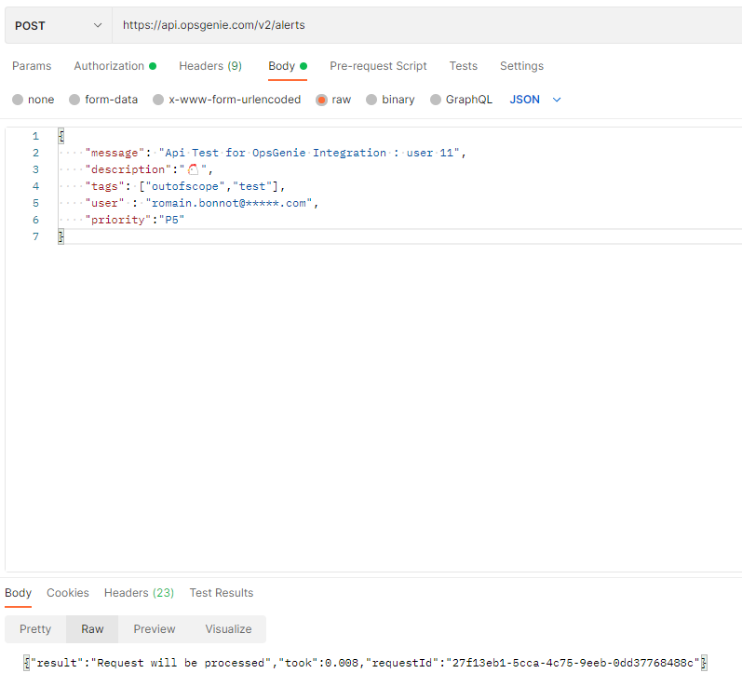Select the binary body radio option
742x700 pixels.
tap(371, 100)
